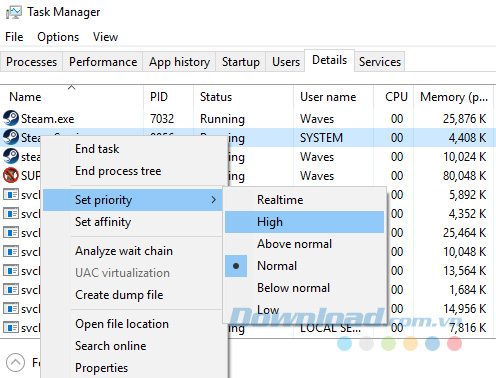Click Running status of Steam.exe
496x378 pixels.
pos(222,119)
